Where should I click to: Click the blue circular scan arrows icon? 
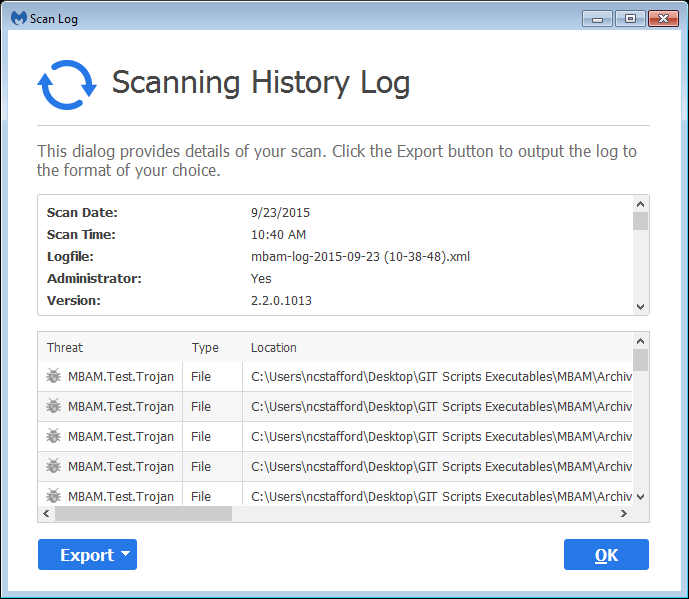coord(66,84)
